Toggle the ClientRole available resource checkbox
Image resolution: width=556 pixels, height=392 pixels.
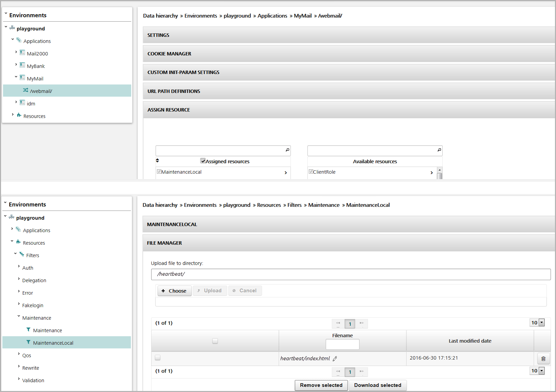coord(311,171)
